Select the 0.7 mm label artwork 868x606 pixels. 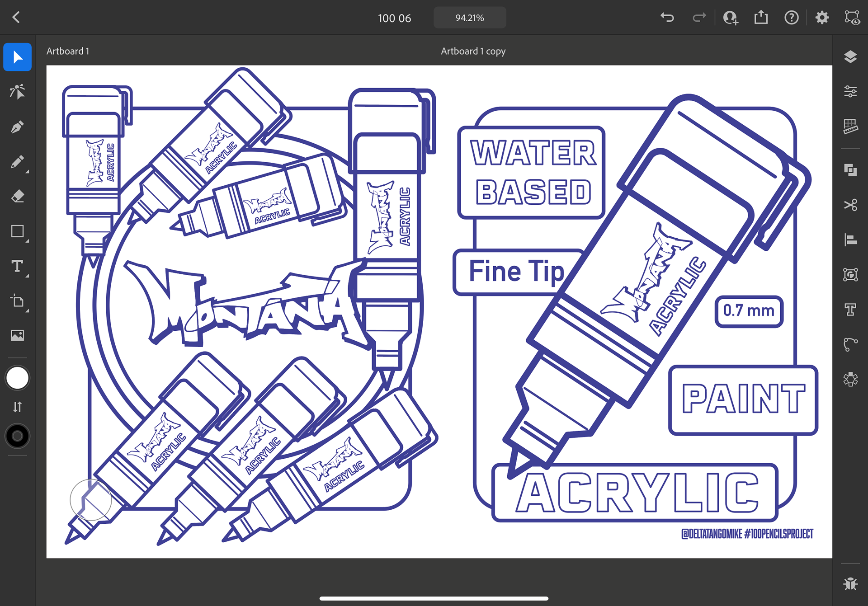749,311
